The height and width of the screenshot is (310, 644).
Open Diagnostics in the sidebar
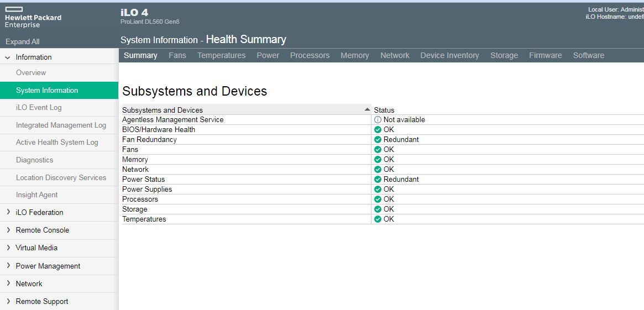pyautogui.click(x=34, y=160)
